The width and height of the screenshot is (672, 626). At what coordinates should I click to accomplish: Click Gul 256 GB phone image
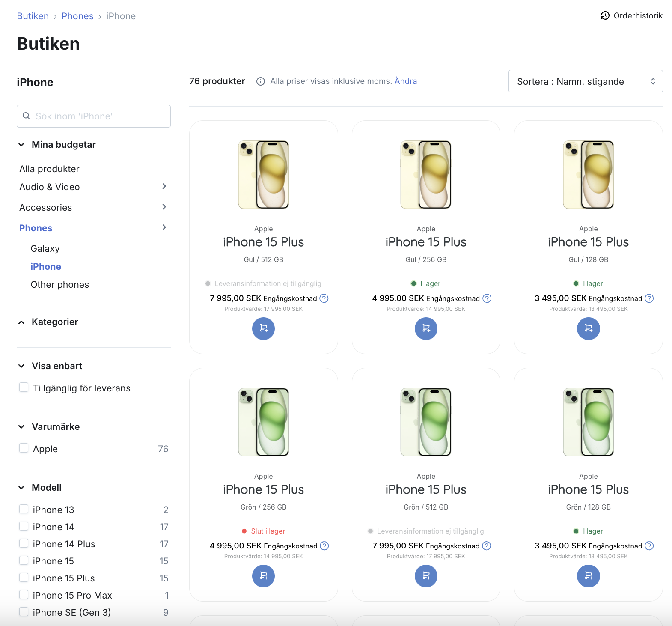426,175
